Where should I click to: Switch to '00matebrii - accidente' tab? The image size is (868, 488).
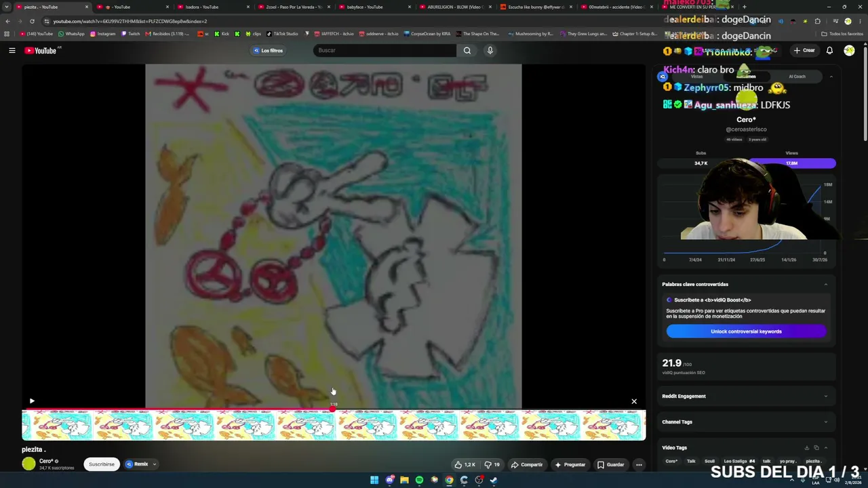coord(616,7)
